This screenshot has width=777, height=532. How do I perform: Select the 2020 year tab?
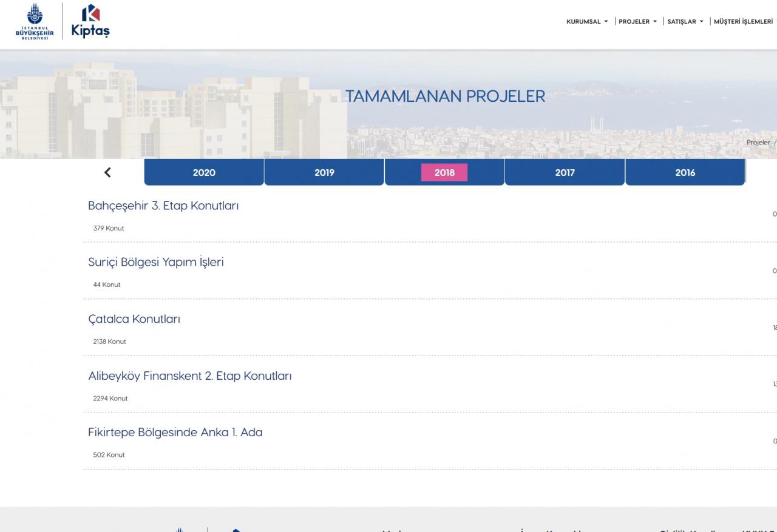[x=204, y=173]
